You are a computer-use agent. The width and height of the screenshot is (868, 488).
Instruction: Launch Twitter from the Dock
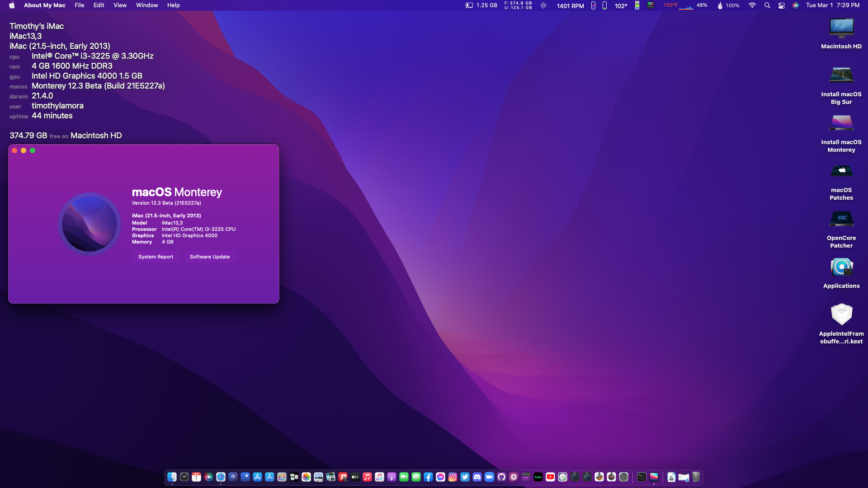tap(465, 477)
